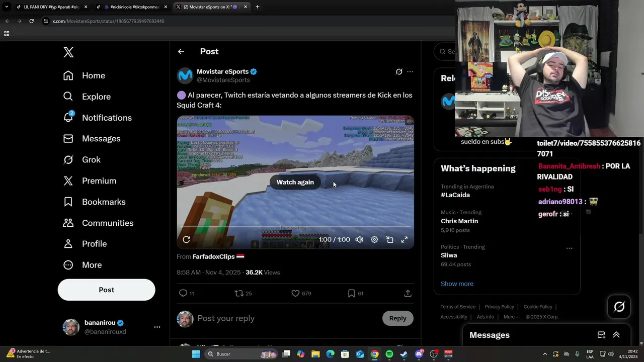Open video playback settings gear
Screen dimensions: 644x362
pos(374,239)
